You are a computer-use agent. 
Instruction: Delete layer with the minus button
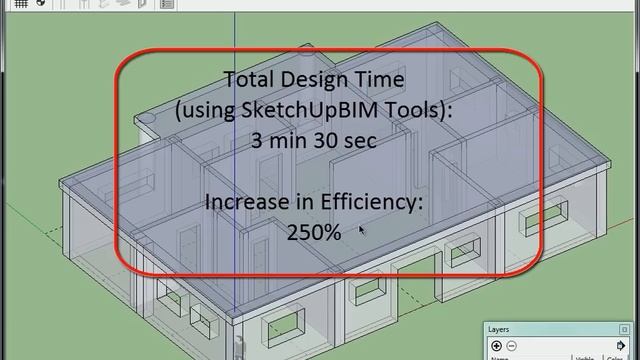tap(511, 346)
